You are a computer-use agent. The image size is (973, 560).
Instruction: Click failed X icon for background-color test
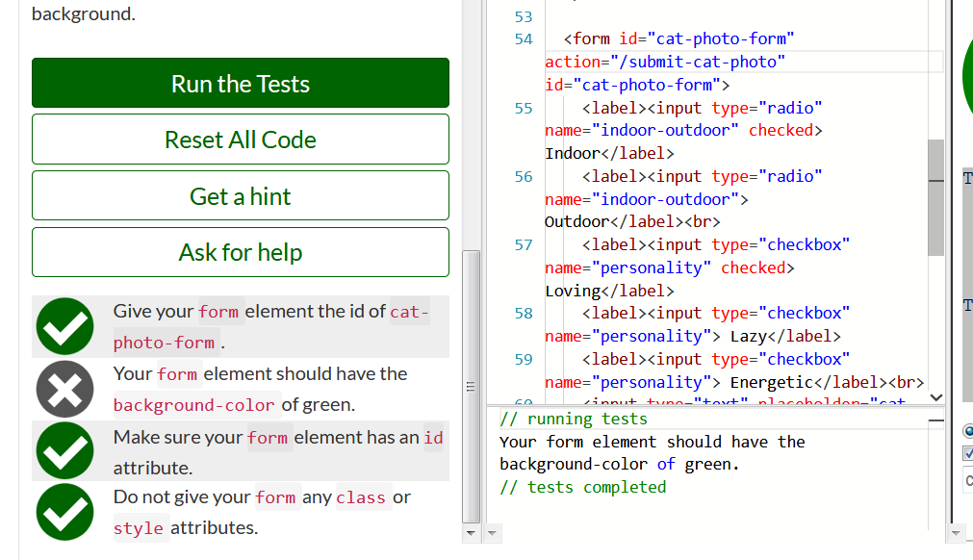click(x=64, y=389)
